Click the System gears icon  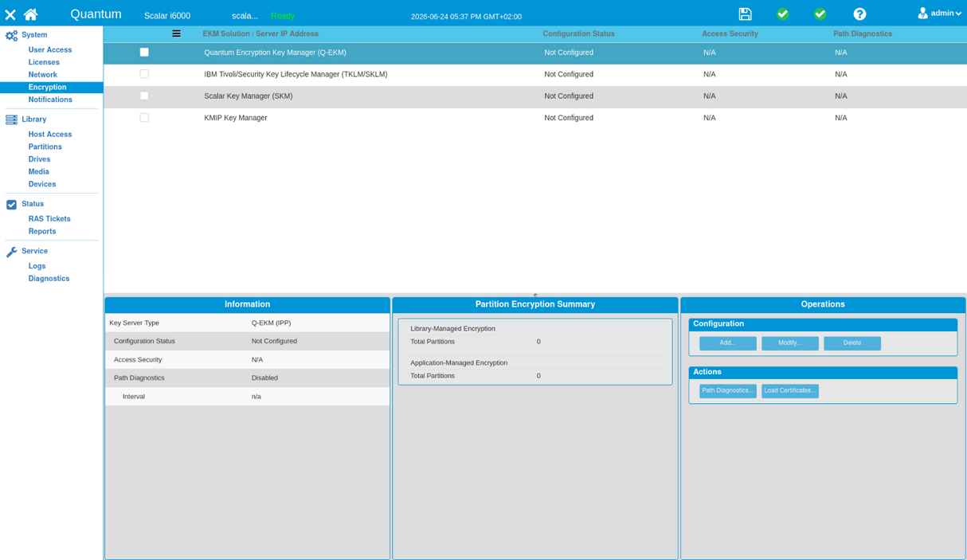pos(11,35)
